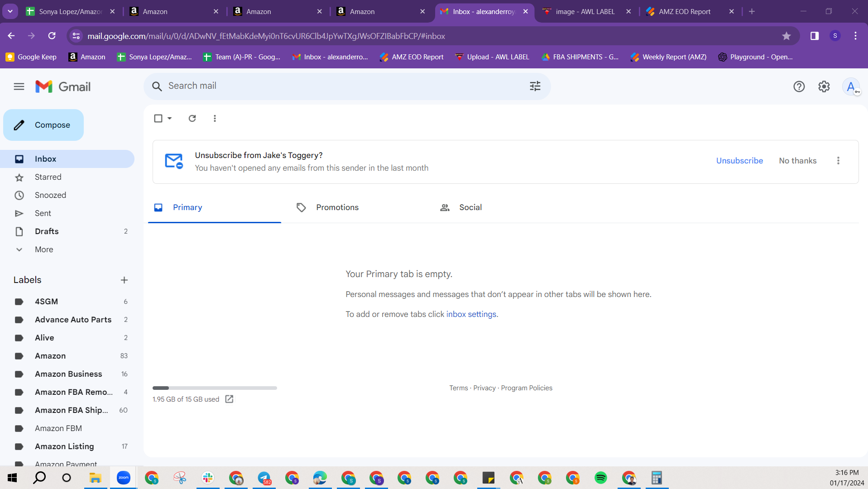Open Google account avatar menu
Viewport: 868px width, 489px height.
851,86
